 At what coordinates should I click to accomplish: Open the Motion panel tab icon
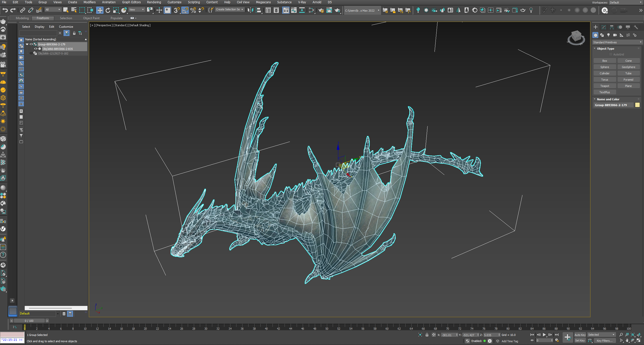point(619,27)
